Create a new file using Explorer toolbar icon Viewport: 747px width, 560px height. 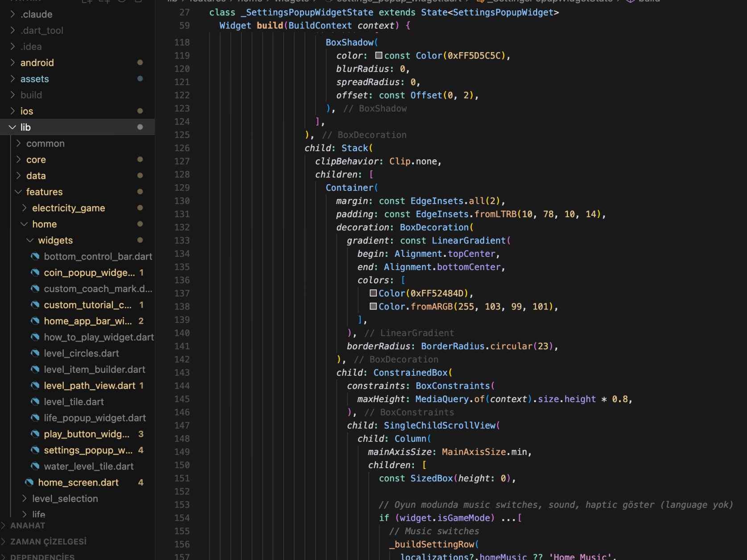pos(87,1)
